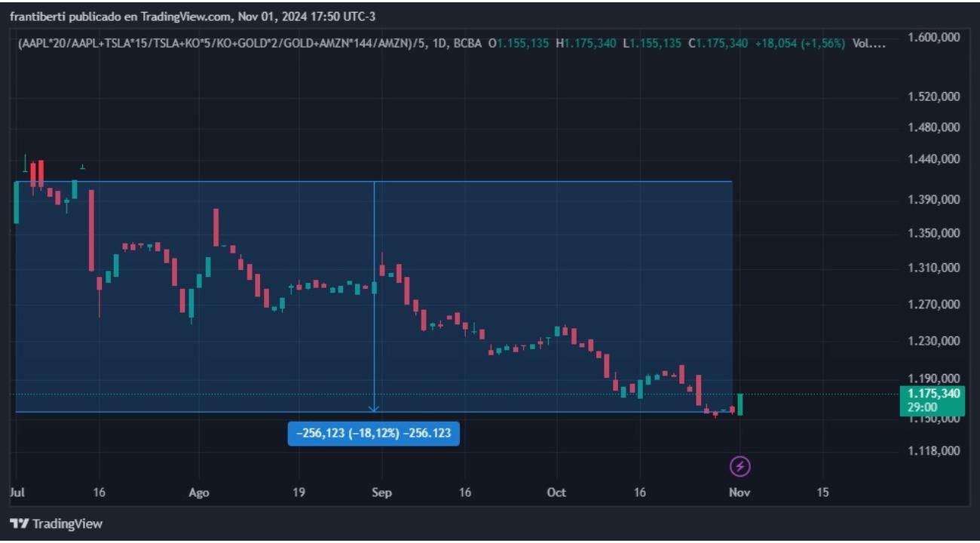Click the 1.118,000 price axis label

(x=935, y=451)
